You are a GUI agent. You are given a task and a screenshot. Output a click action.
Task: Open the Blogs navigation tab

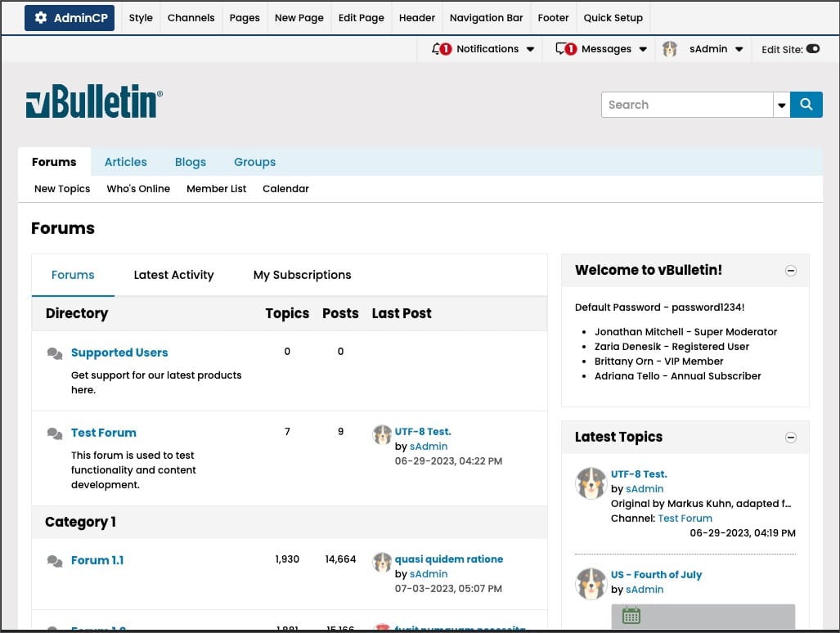coord(191,162)
